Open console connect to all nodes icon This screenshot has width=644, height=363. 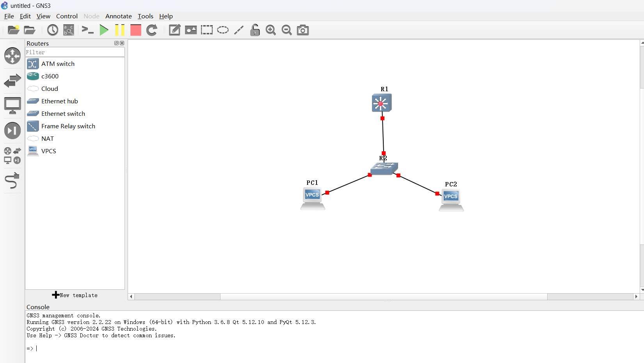pyautogui.click(x=87, y=30)
